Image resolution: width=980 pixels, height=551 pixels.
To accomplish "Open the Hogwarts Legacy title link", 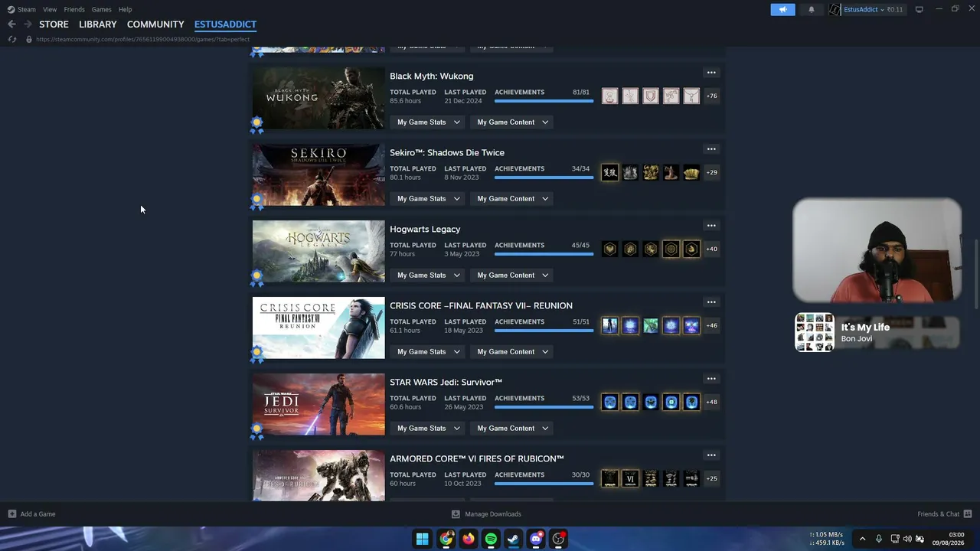I will (425, 229).
